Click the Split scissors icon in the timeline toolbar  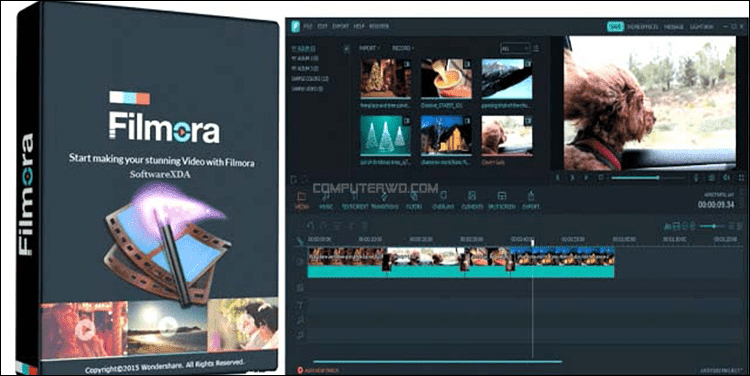[x=351, y=226]
